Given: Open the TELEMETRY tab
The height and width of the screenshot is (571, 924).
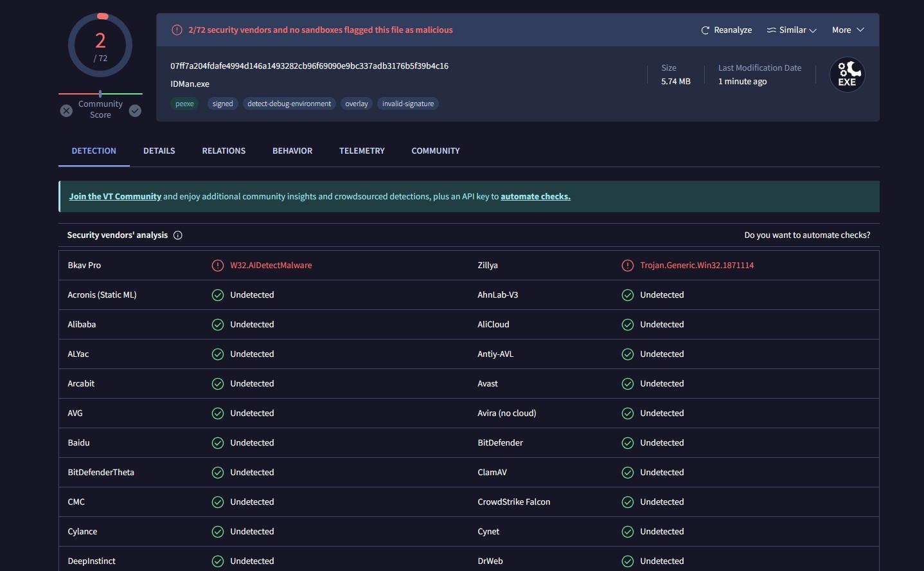Looking at the screenshot, I should (362, 151).
